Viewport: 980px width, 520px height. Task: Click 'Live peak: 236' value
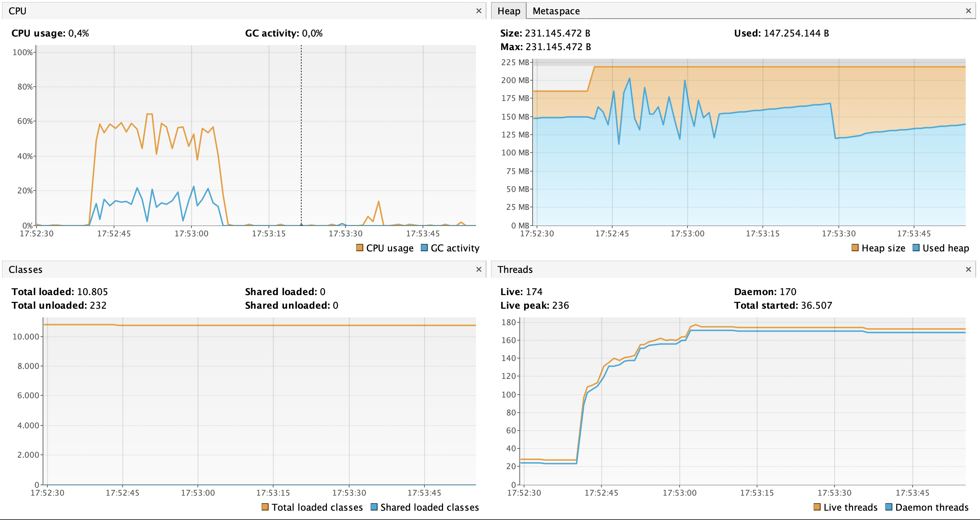[x=534, y=305]
